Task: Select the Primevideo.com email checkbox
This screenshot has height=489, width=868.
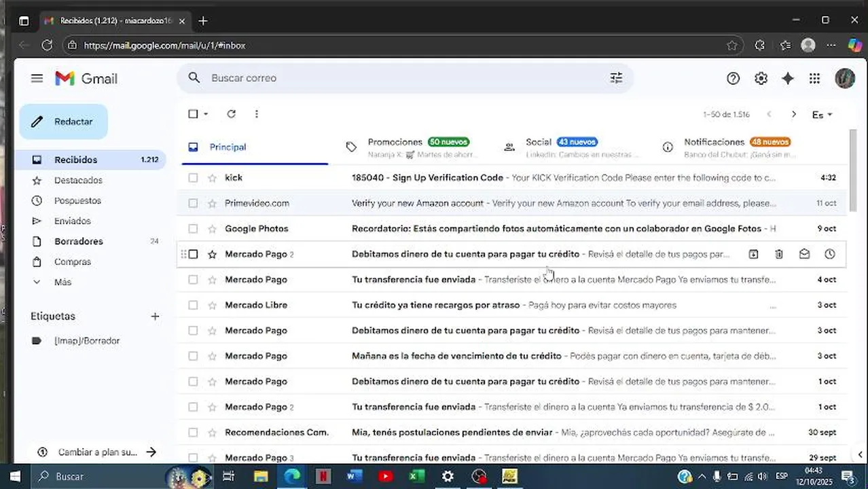Action: 193,203
